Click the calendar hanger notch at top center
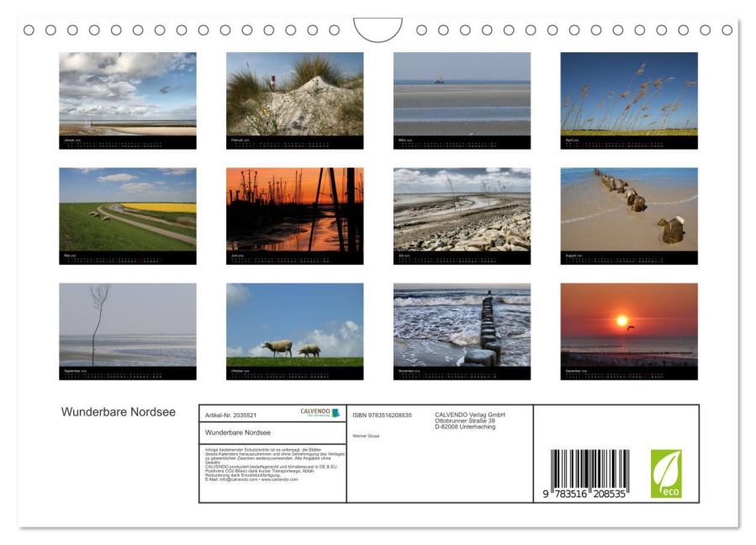This screenshot has height=545, width=756. pyautogui.click(x=378, y=29)
